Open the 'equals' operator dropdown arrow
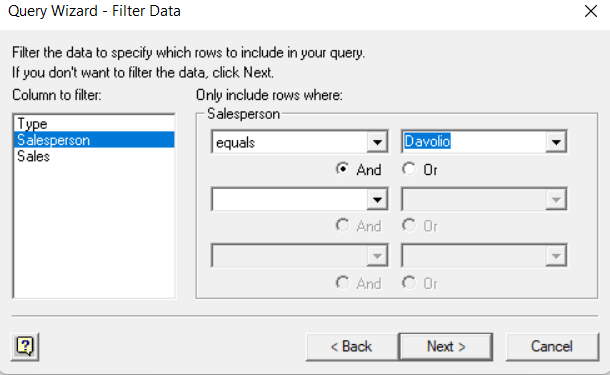Image resolution: width=610 pixels, height=375 pixels. (377, 142)
